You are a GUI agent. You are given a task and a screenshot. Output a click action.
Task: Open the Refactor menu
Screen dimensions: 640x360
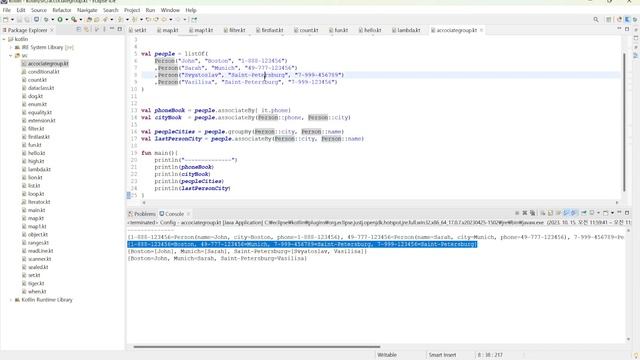coord(62,10)
